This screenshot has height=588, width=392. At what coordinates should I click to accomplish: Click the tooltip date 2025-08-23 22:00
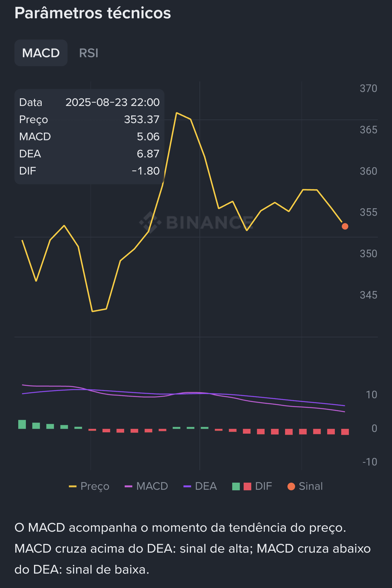pyautogui.click(x=112, y=102)
